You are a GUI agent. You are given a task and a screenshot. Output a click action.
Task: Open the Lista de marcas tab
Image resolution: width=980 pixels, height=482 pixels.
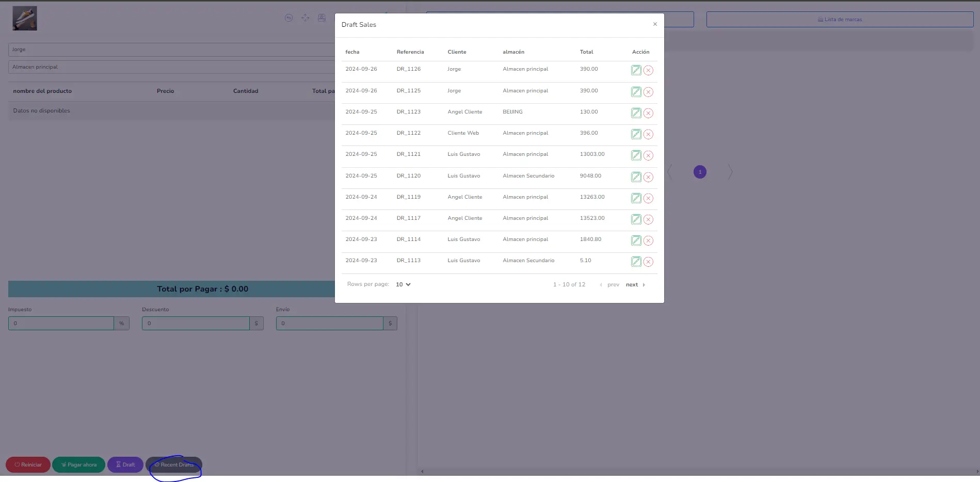click(x=840, y=20)
